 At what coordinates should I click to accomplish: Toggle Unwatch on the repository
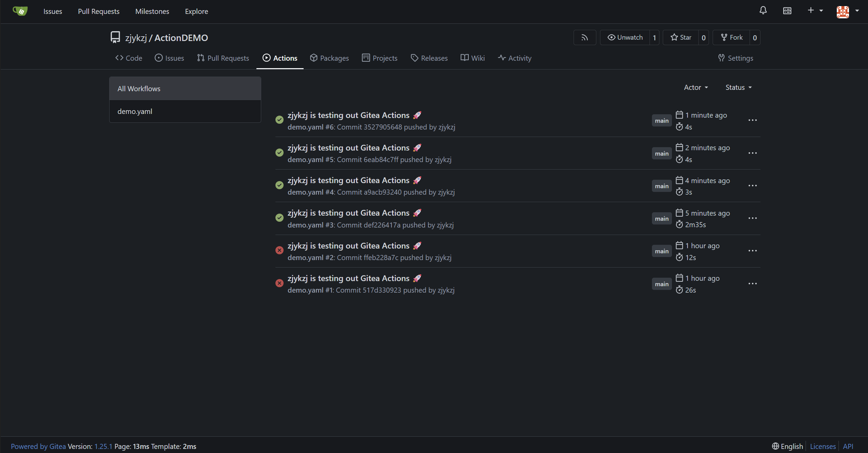click(625, 38)
